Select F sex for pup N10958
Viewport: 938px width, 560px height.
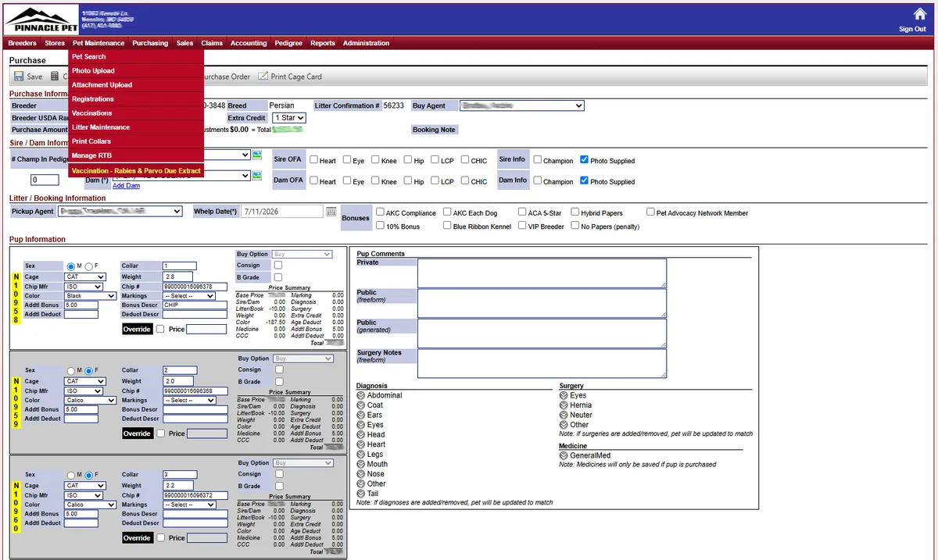point(88,266)
